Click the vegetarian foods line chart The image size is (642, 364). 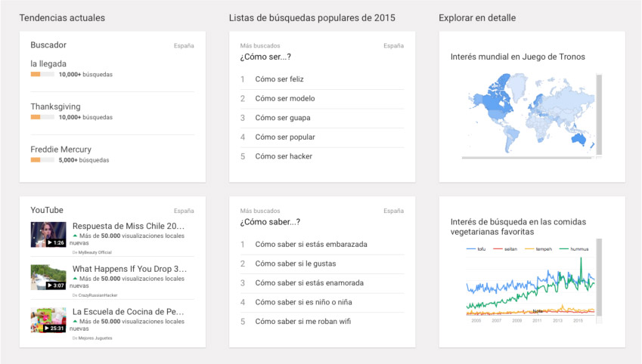point(530,286)
